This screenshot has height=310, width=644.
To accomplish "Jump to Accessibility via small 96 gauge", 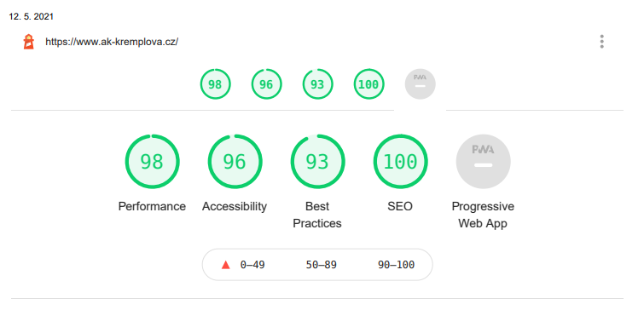I will [266, 84].
